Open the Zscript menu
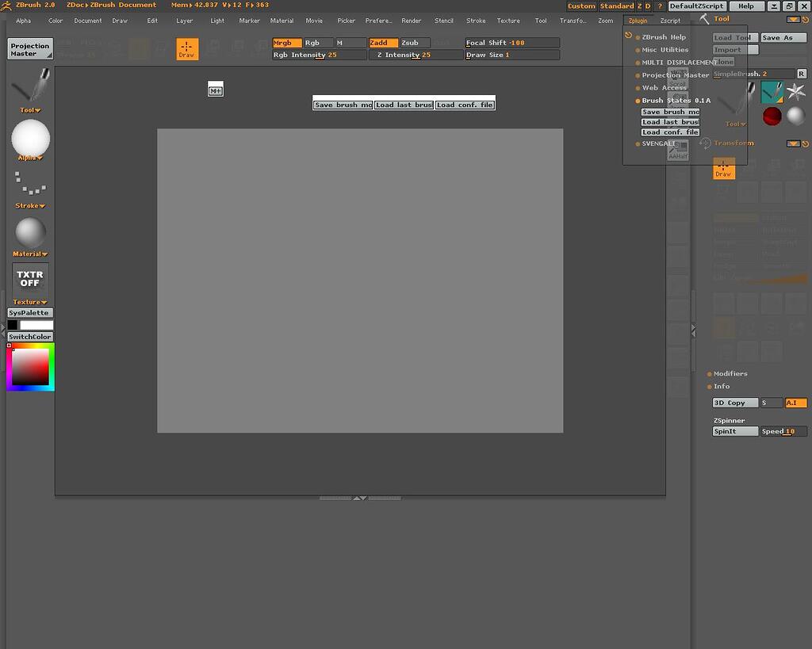Screen dimensions: 812x649 point(670,20)
